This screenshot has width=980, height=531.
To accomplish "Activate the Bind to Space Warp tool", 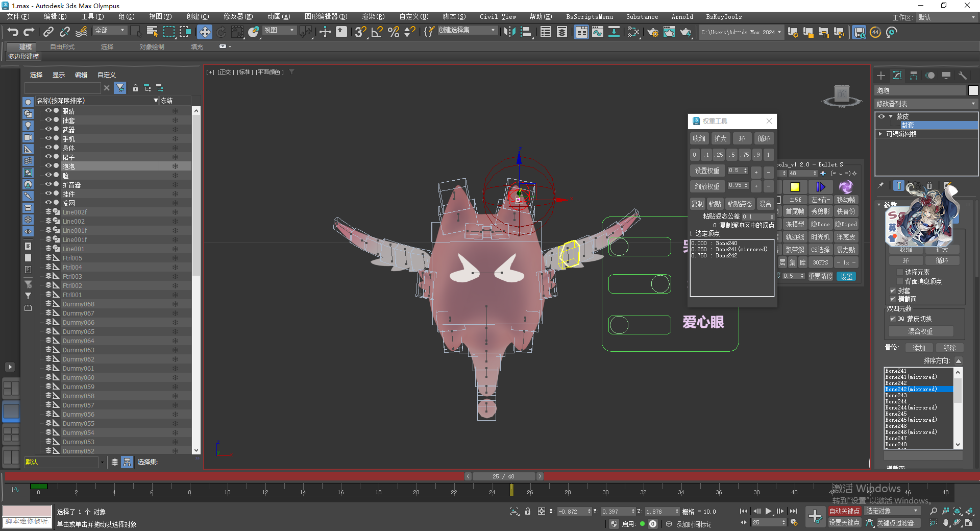I will point(81,32).
